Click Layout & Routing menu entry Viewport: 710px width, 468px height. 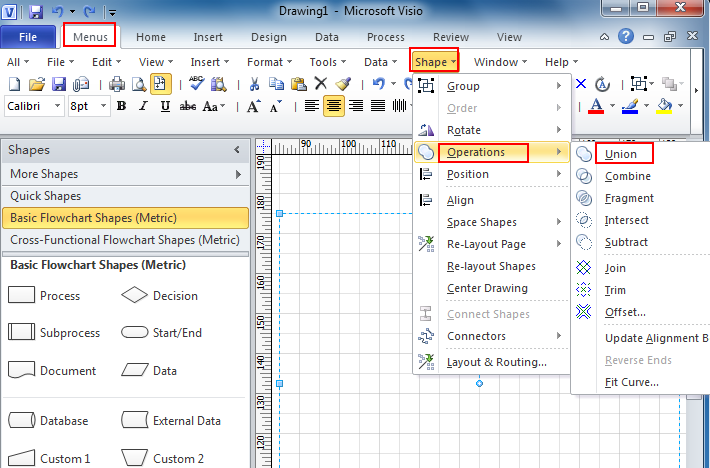click(x=497, y=362)
